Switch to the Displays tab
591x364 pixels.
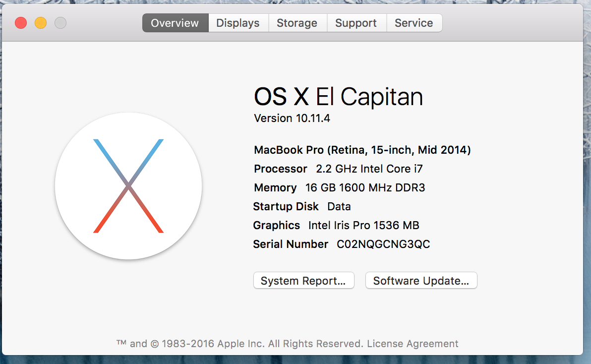coord(238,23)
